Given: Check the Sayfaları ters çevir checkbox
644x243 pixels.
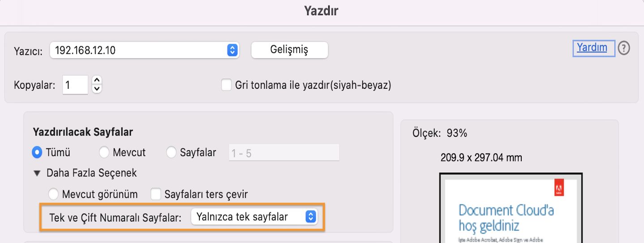Looking at the screenshot, I should 156,194.
